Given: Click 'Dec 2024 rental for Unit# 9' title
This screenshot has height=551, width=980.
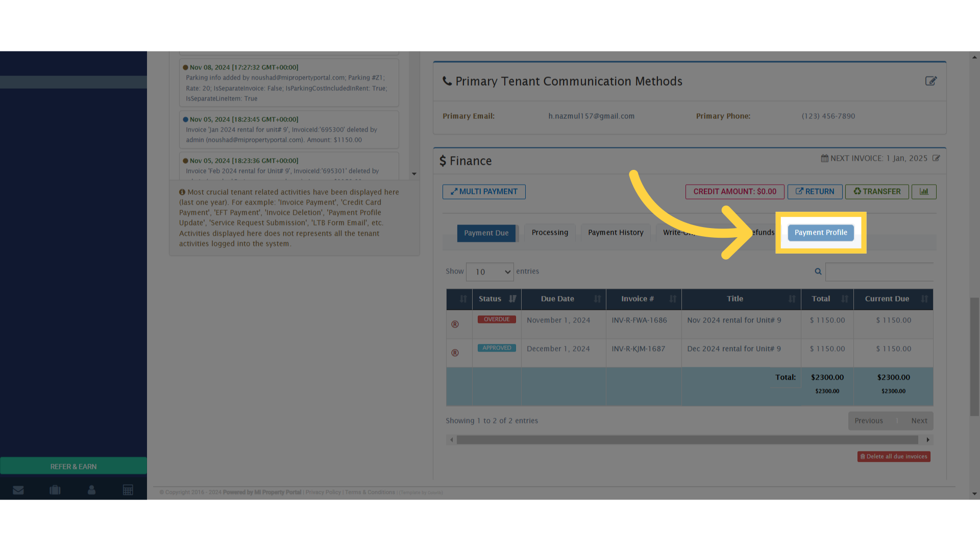Looking at the screenshot, I should [x=734, y=349].
